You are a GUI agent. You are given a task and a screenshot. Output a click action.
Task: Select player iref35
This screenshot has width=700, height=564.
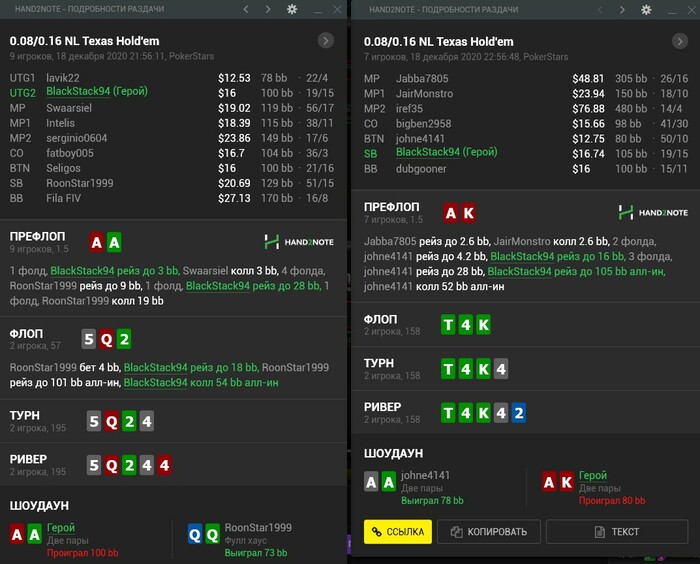(x=409, y=109)
